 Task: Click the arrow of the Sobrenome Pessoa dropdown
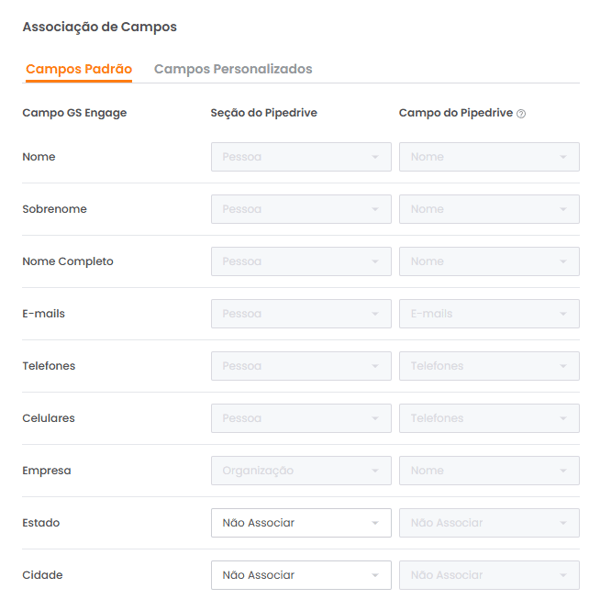click(x=375, y=209)
